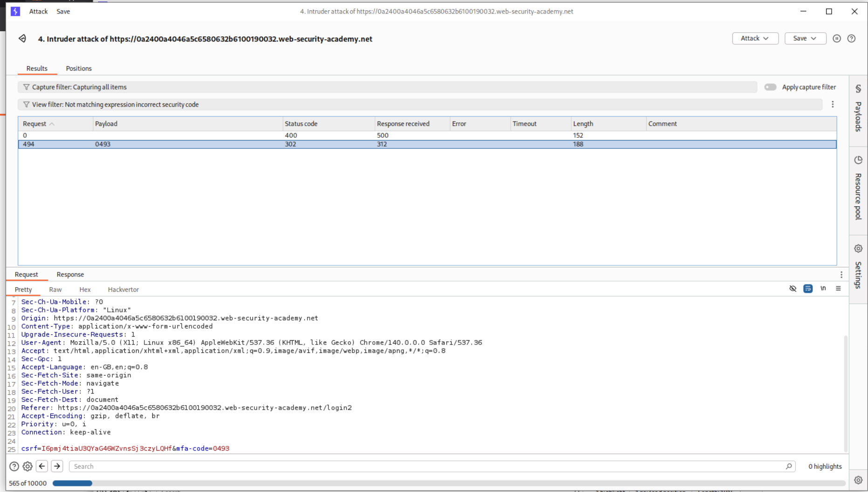Click the search settings gear icon
Viewport: 868px width, 492px height.
click(27, 466)
